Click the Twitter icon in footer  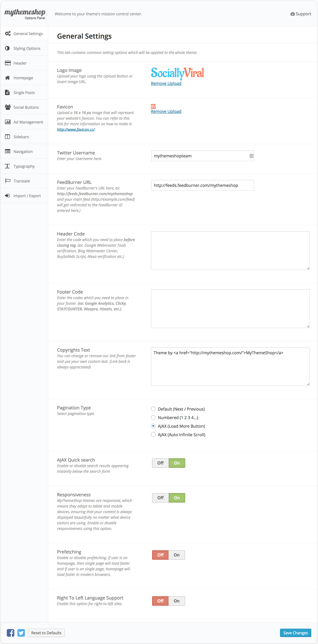21,633
